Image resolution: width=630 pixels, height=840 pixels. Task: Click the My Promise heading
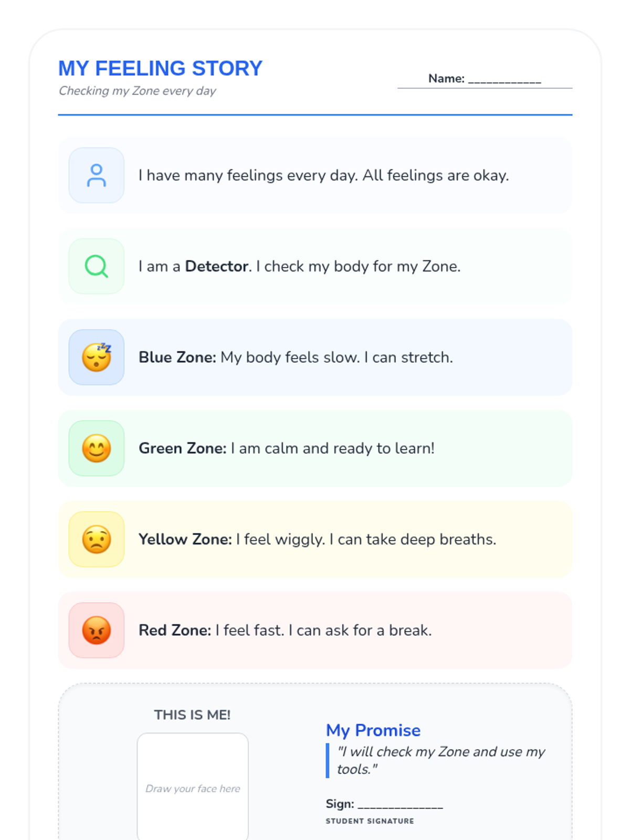(x=373, y=730)
